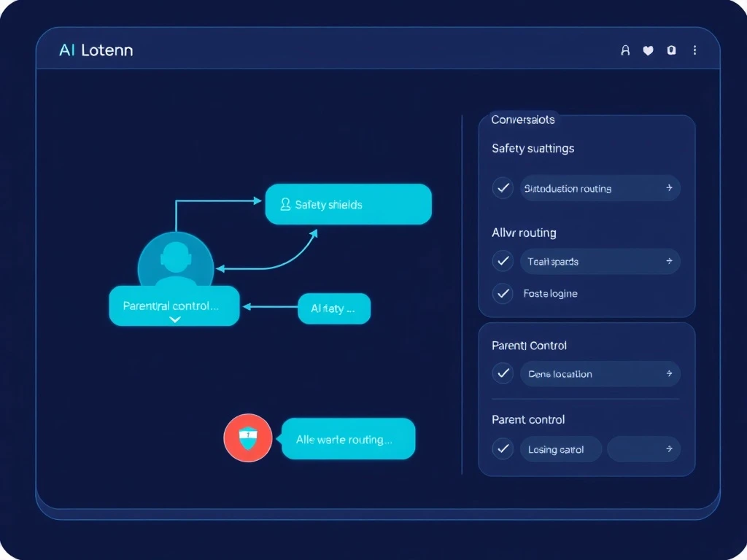Open the Suttoduetion routing field
747x560 pixels.
600,188
